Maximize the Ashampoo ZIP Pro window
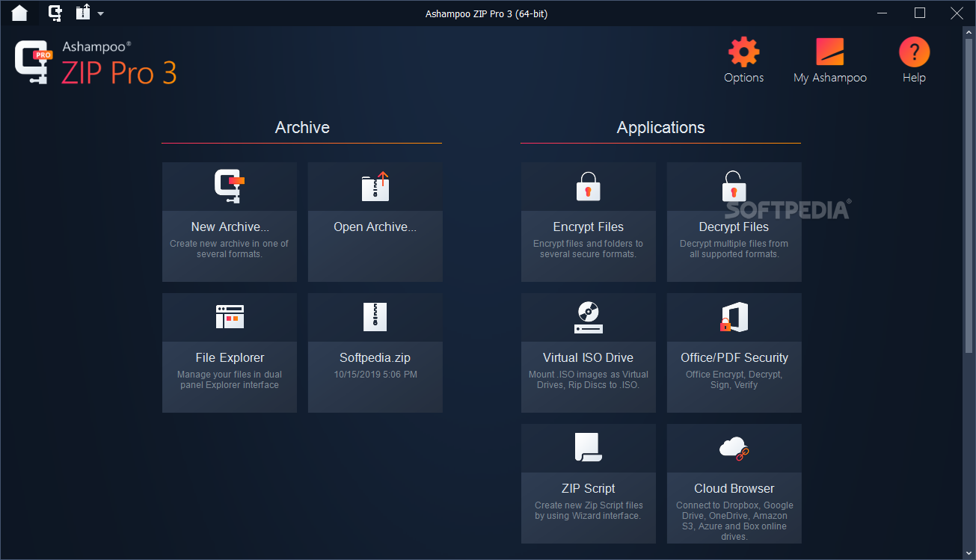This screenshot has height=560, width=976. click(x=920, y=13)
